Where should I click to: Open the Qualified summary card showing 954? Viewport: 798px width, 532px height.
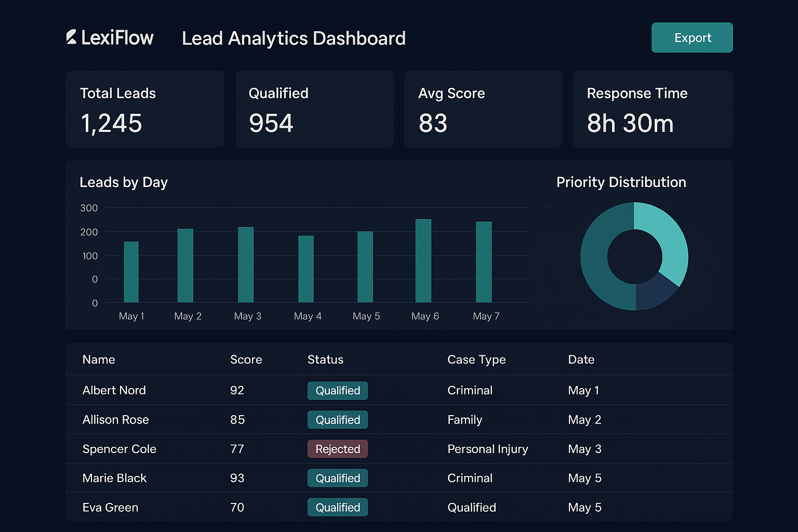click(x=314, y=109)
